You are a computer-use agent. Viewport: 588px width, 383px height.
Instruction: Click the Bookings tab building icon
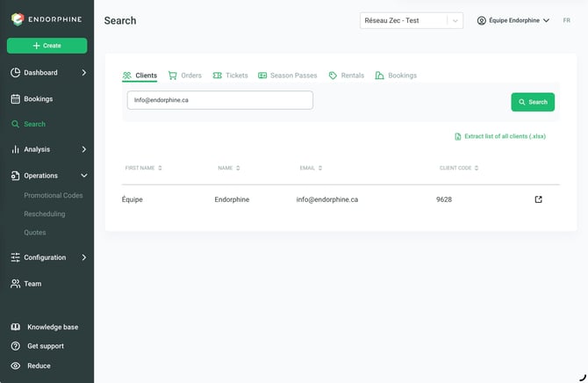[x=379, y=76]
